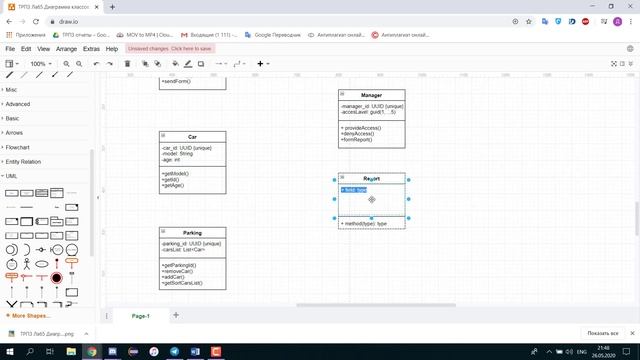
Task: Open the File menu
Action: click(x=10, y=49)
